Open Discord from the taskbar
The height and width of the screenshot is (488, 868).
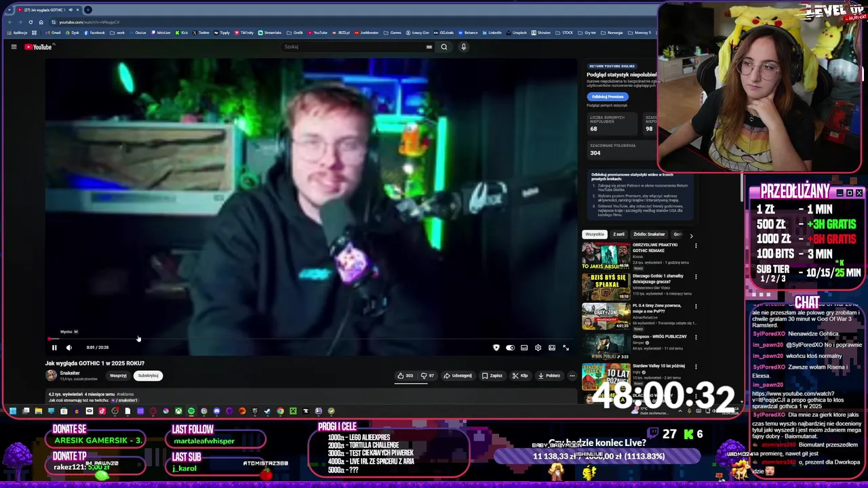coord(217,411)
